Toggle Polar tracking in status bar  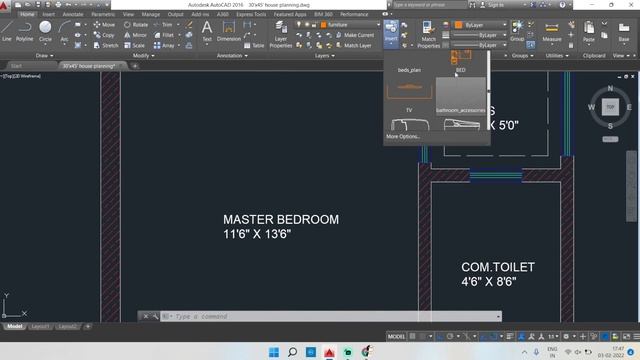point(450,336)
